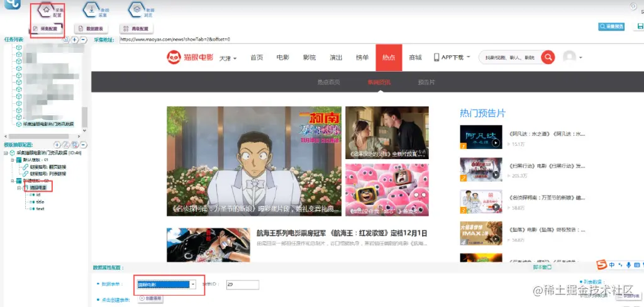Open the 脚本窗口 link
Image resolution: width=644 pixels, height=307 pixels.
542,267
